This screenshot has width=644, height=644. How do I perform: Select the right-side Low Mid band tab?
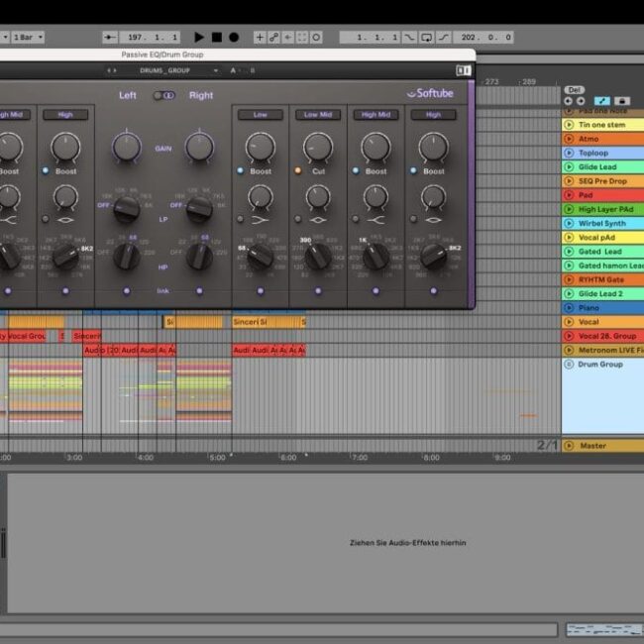[x=318, y=115]
